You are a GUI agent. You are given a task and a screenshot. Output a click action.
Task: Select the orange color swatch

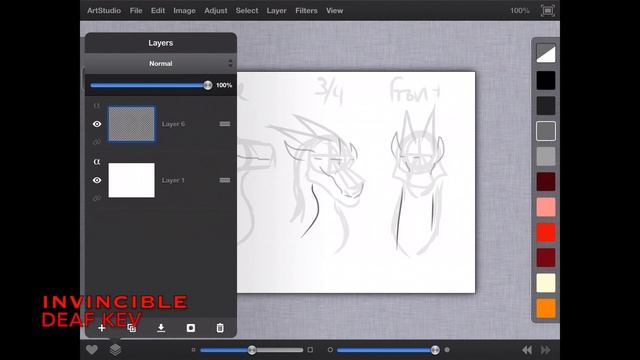[546, 308]
